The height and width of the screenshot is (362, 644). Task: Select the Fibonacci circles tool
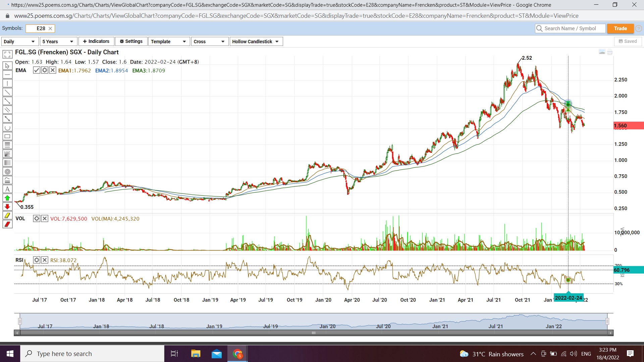coord(7,172)
